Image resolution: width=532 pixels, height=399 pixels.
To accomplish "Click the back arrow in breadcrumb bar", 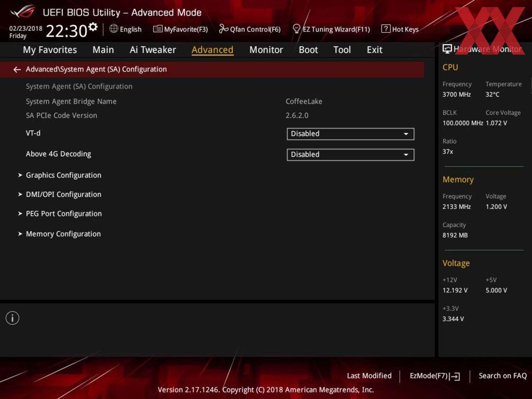I will [17, 69].
